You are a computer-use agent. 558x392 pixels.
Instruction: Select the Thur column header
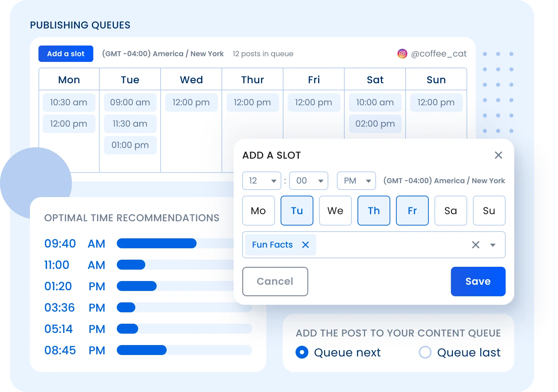point(252,79)
